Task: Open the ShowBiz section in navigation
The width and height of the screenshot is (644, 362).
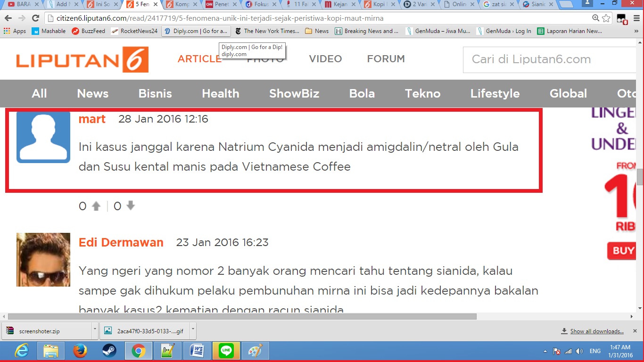Action: tap(294, 93)
